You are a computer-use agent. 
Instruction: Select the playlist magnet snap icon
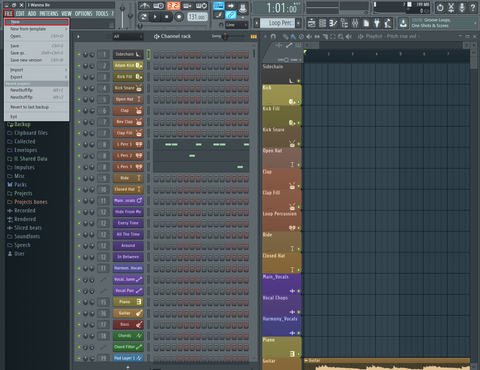(x=273, y=36)
